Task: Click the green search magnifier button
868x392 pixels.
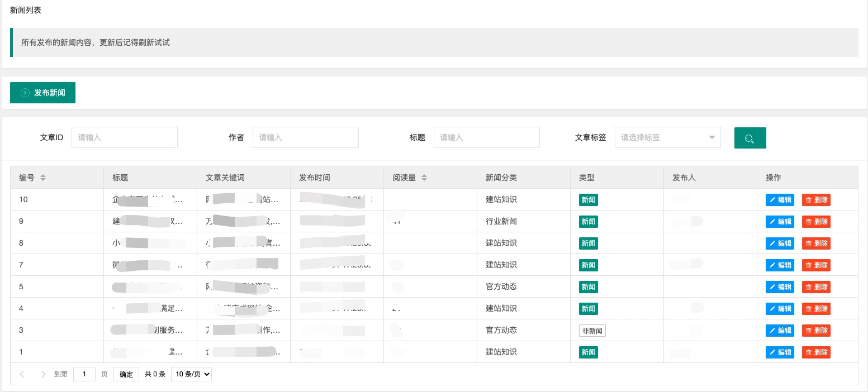Action: (x=750, y=138)
